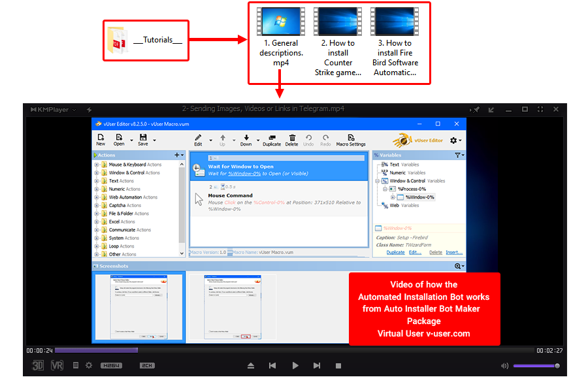This screenshot has height=392, width=588.
Task: Click the add action plus dropdown
Action: (x=179, y=155)
